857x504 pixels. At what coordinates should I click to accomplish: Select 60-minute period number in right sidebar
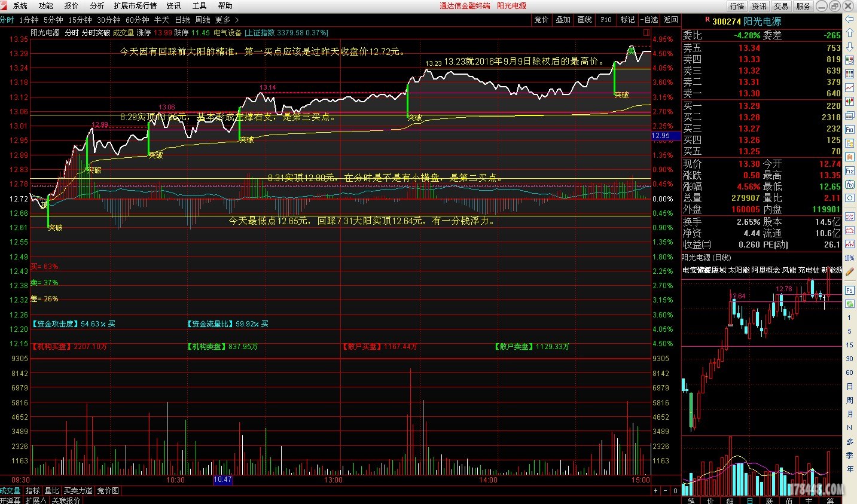pyautogui.click(x=849, y=372)
